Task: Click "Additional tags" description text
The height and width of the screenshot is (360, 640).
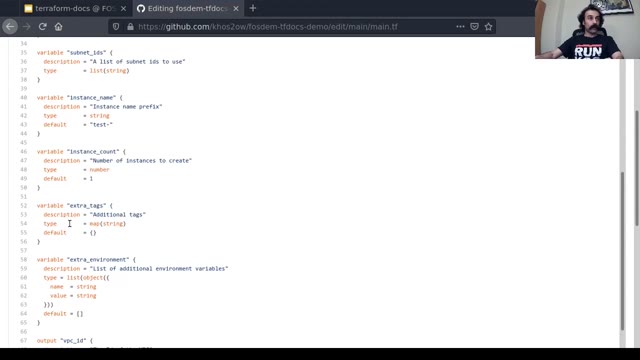Action: point(118,214)
